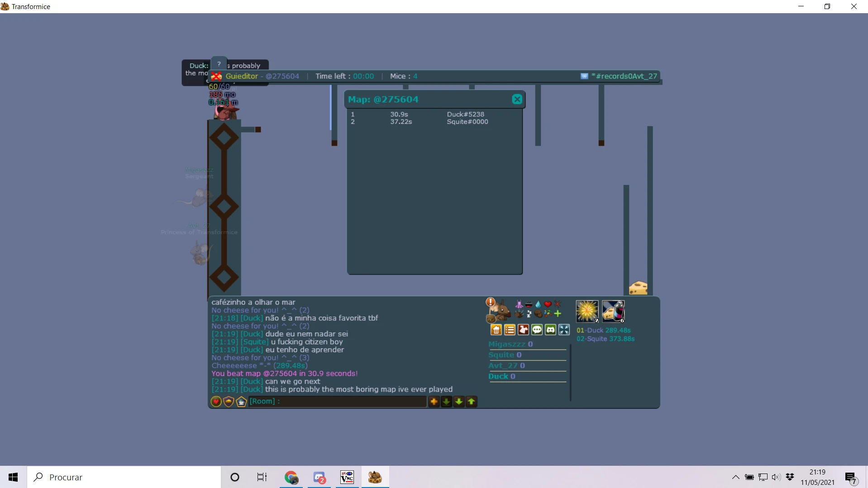This screenshot has width=868, height=488.
Task: Switch to VNC viewer on the taskbar
Action: pos(347,477)
